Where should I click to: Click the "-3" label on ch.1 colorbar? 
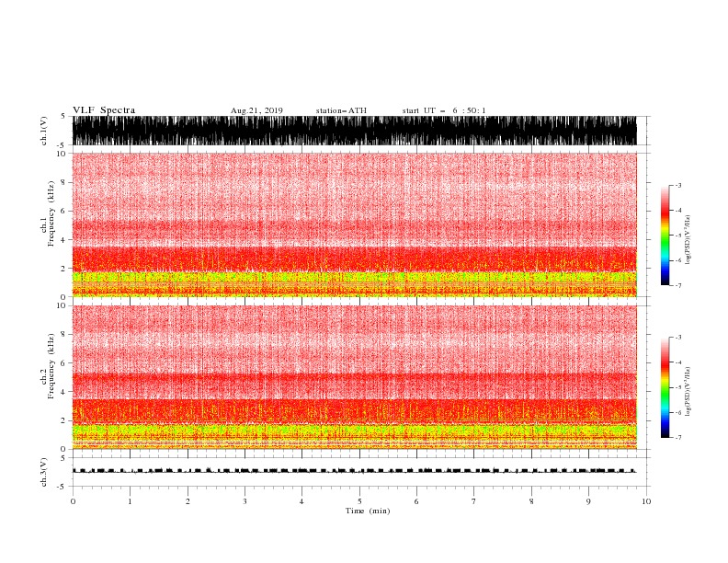677,185
